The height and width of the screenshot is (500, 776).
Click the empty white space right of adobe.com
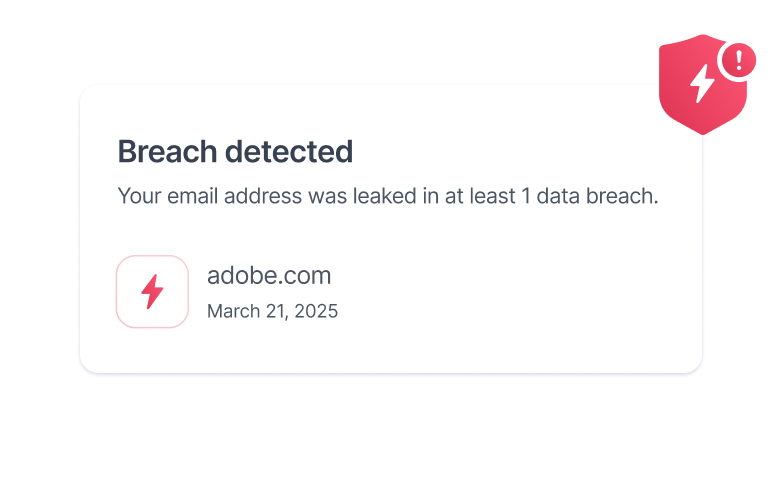pos(520,290)
